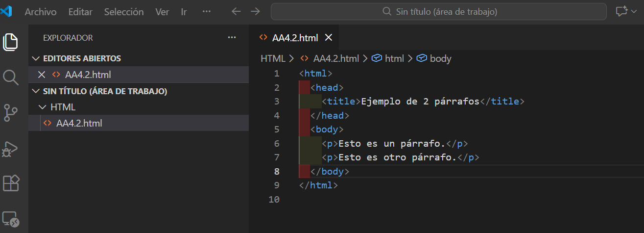
Task: Open the Selección menu
Action: (x=124, y=12)
